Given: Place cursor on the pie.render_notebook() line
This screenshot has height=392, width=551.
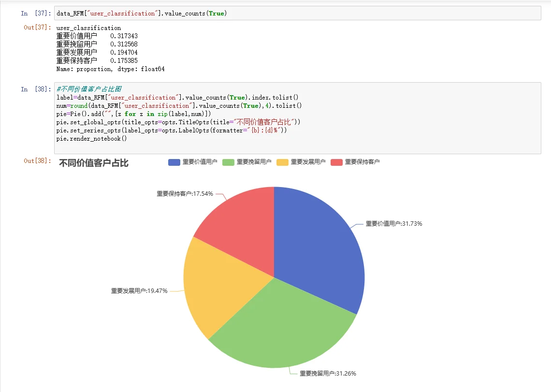Looking at the screenshot, I should click(91, 139).
